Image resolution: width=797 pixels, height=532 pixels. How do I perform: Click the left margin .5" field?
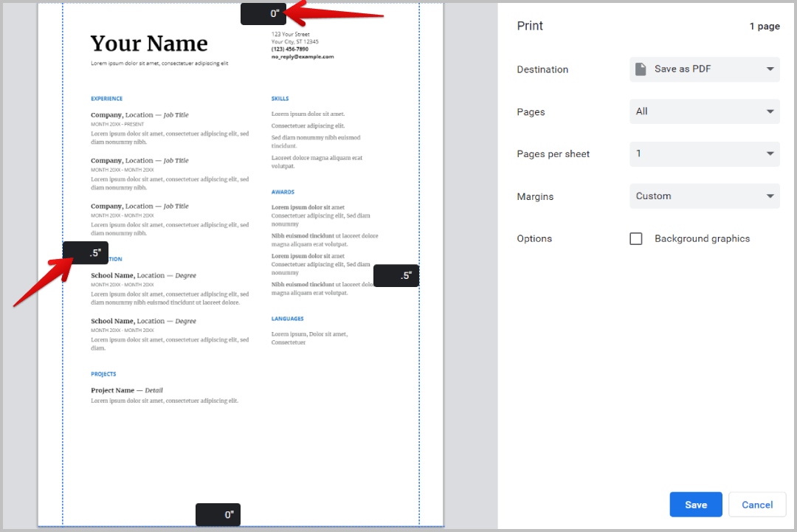click(86, 253)
